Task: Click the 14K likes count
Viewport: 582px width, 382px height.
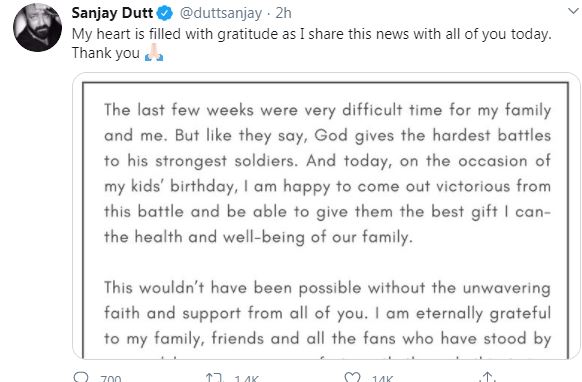Action: tap(382, 378)
